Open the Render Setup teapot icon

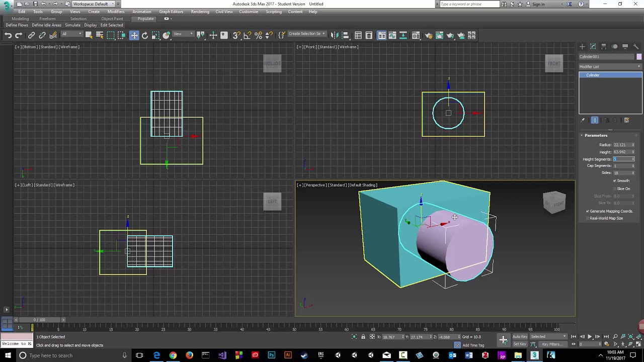point(429,35)
